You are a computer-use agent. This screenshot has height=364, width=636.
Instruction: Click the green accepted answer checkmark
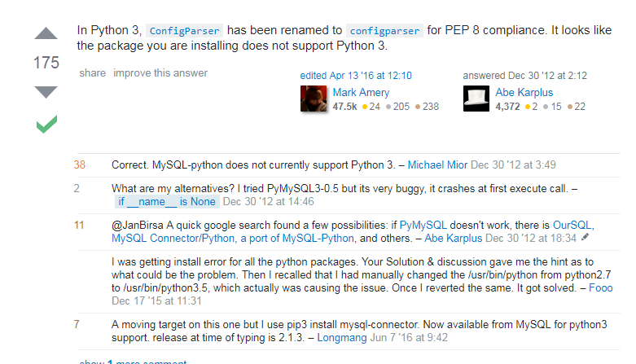pos(46,124)
